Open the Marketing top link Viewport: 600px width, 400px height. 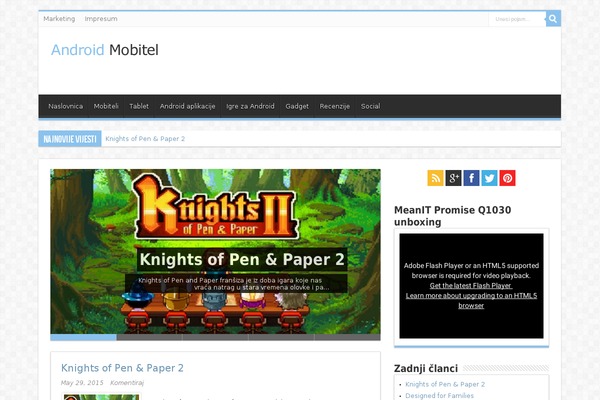(59, 19)
